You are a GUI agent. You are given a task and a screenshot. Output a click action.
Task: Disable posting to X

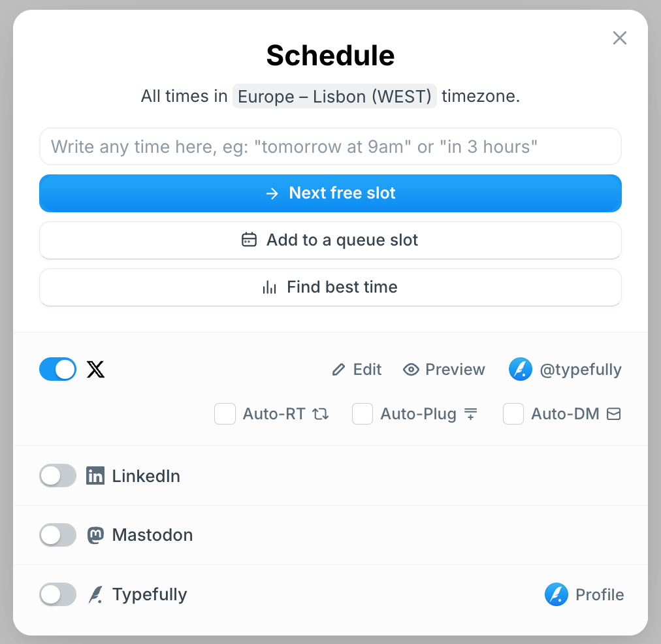click(57, 369)
